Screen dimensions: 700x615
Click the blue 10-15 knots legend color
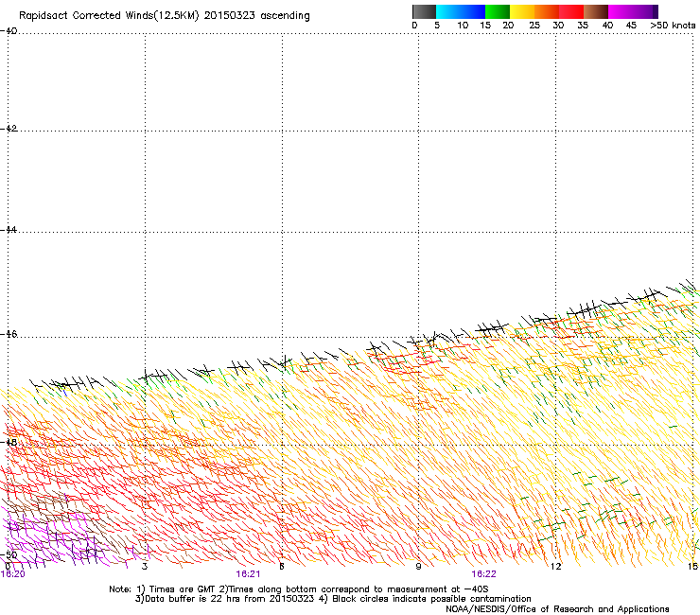[473, 11]
